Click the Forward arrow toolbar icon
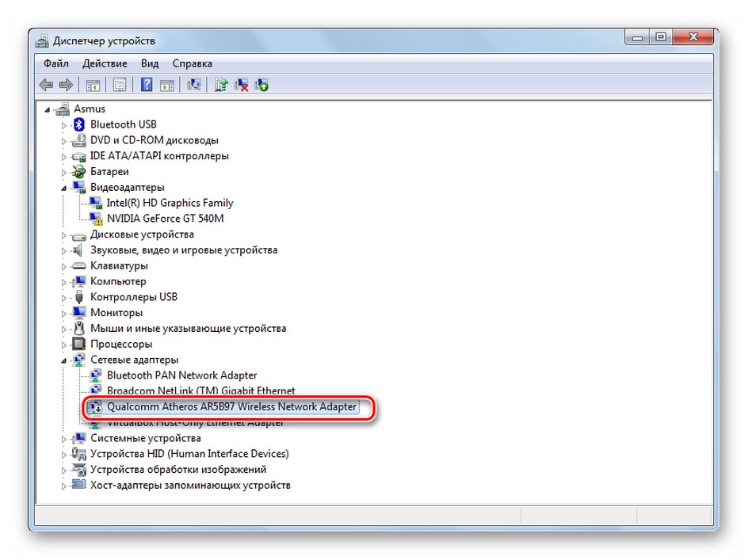This screenshot has width=748, height=560. 66,86
